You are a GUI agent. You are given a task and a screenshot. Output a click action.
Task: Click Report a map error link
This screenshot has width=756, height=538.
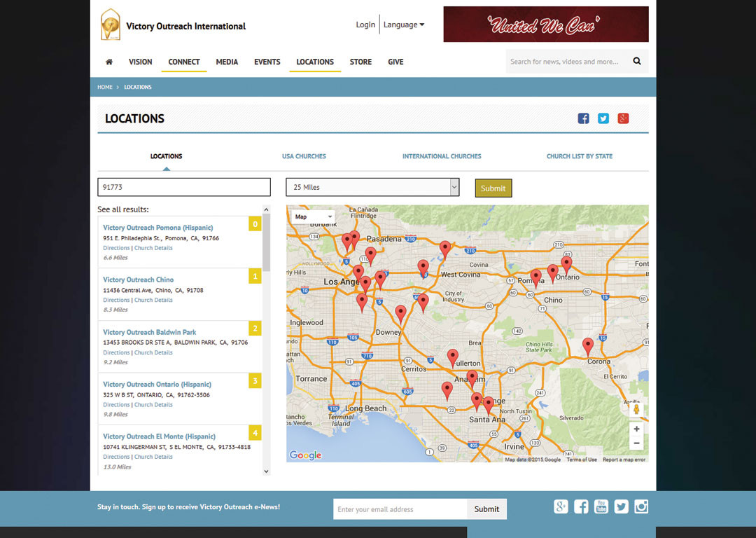pyautogui.click(x=624, y=460)
